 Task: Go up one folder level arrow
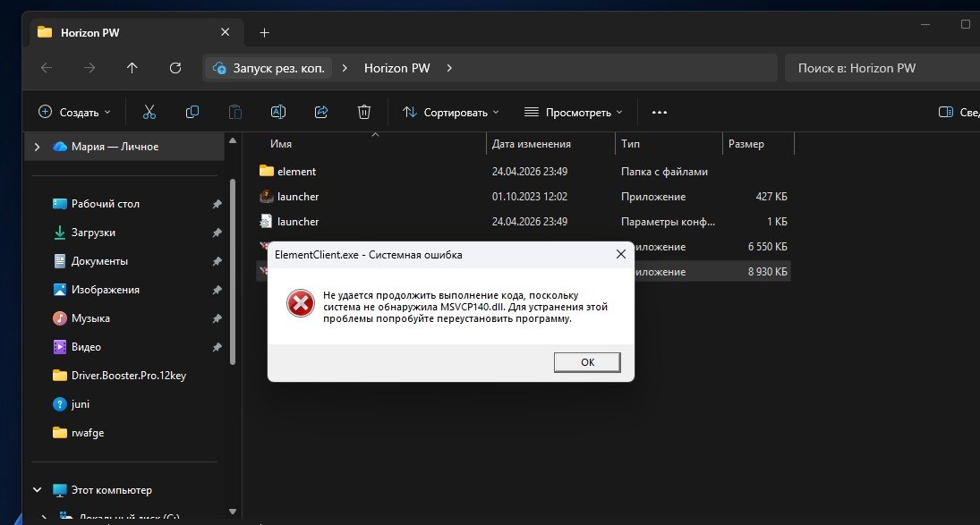click(x=132, y=68)
